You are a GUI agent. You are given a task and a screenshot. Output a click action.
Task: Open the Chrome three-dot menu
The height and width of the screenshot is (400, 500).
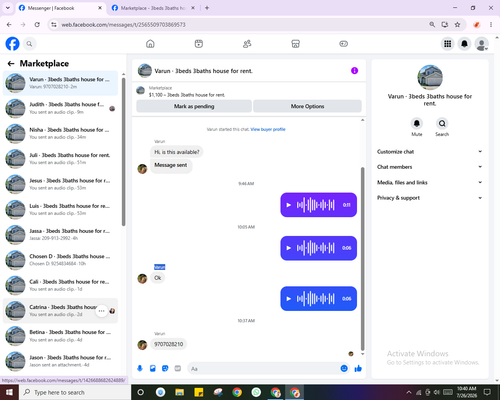(x=491, y=25)
